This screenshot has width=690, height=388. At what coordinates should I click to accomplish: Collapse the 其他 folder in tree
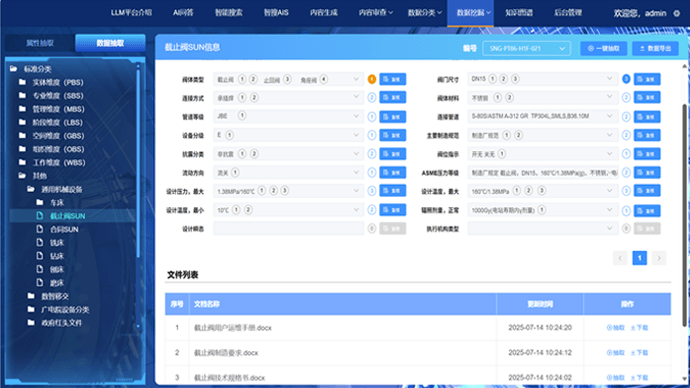click(22, 176)
